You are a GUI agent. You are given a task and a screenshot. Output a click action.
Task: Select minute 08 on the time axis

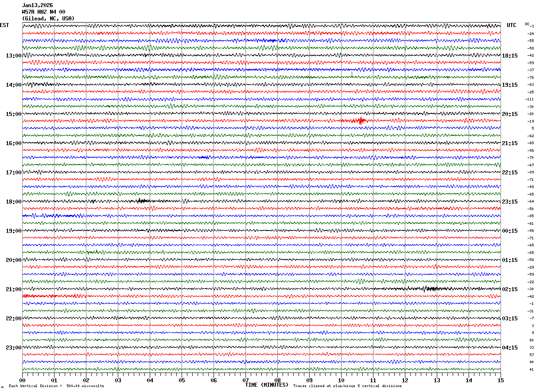pyautogui.click(x=278, y=380)
